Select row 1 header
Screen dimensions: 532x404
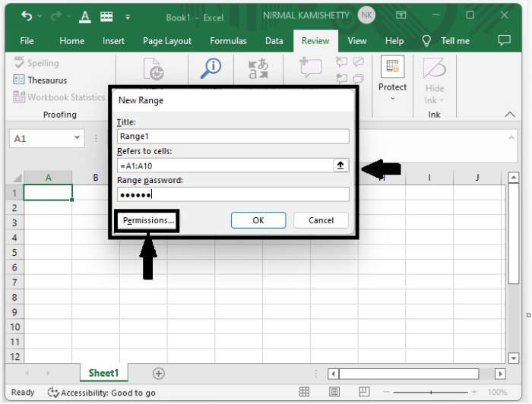pyautogui.click(x=14, y=193)
